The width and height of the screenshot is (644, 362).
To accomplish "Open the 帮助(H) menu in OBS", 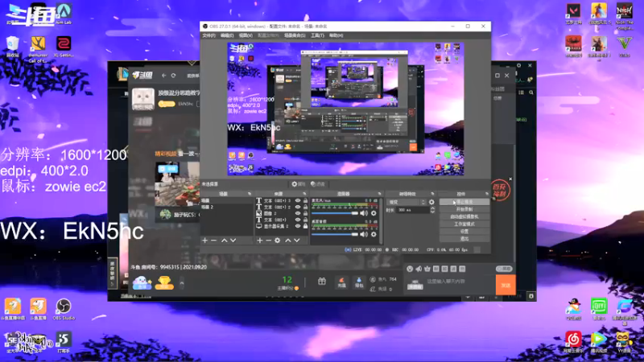I will pos(336,35).
